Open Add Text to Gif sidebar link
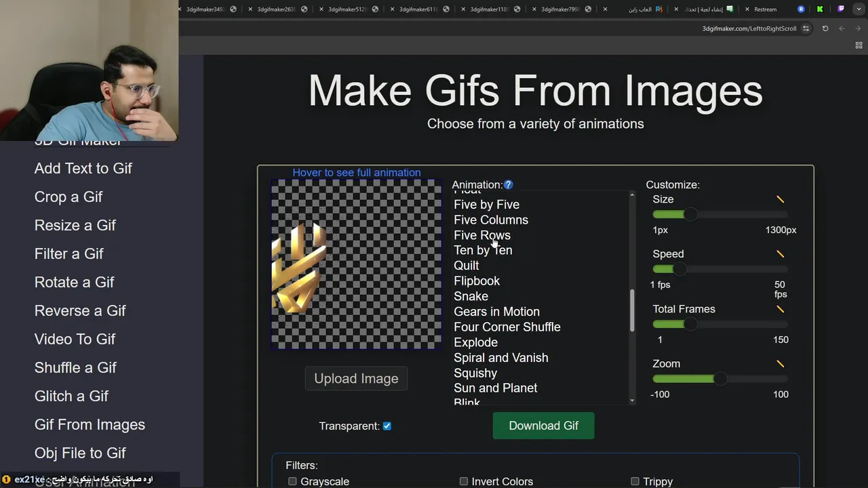The width and height of the screenshot is (868, 488). [x=83, y=168]
